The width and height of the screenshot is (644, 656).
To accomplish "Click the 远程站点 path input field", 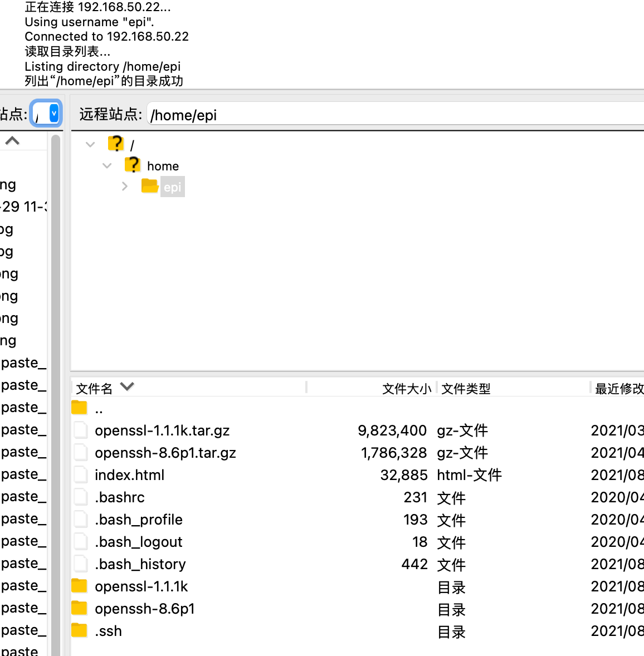I will [390, 115].
